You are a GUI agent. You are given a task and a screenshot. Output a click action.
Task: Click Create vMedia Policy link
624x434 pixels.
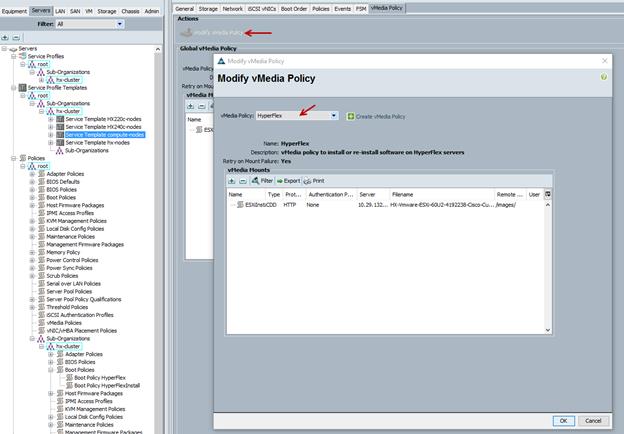(x=376, y=117)
